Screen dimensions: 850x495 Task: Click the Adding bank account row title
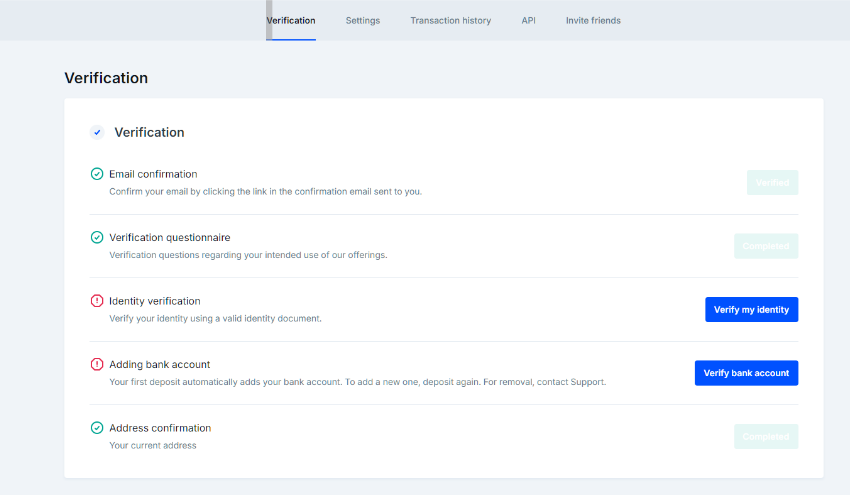click(x=160, y=365)
